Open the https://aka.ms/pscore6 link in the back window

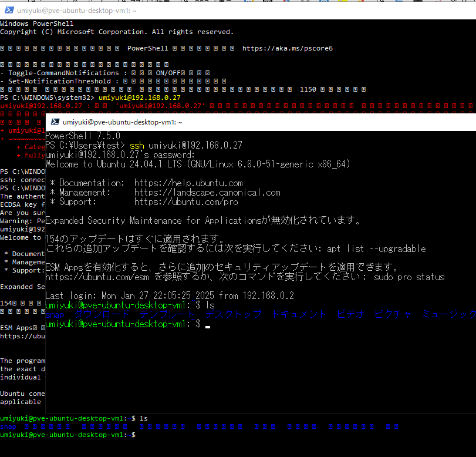(287, 48)
